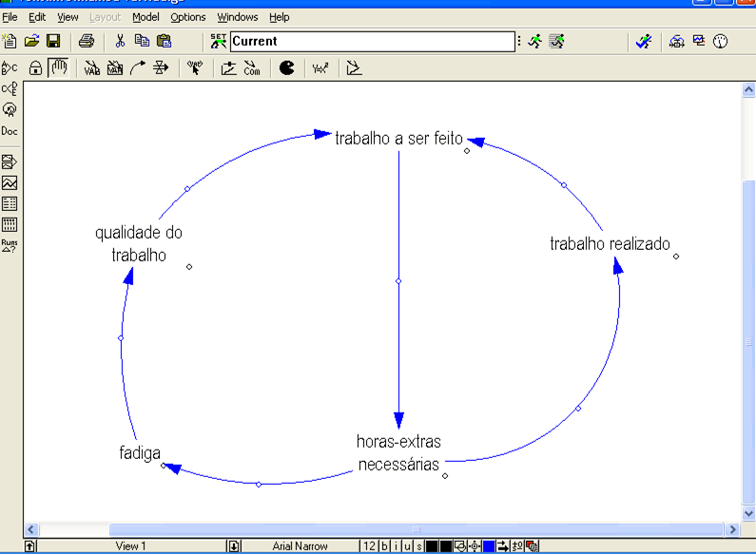Image resolution: width=756 pixels, height=555 pixels.
Task: Select the Rate flow tool
Action: pyautogui.click(x=161, y=67)
